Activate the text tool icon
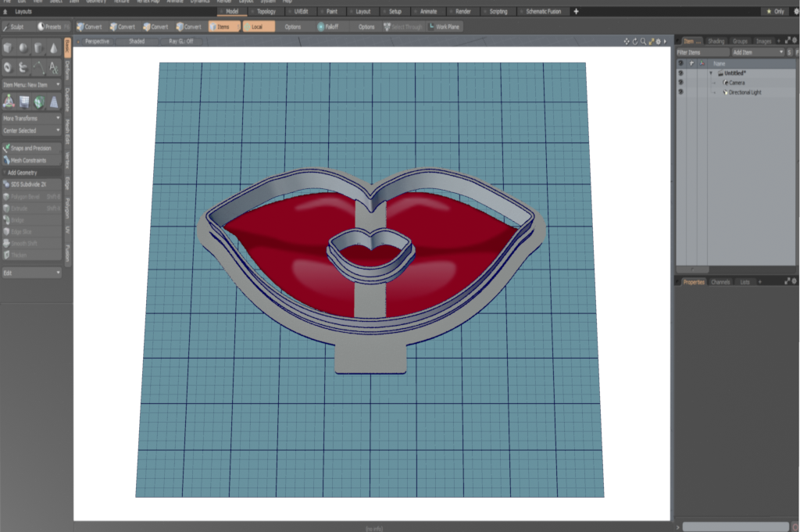800x532 pixels. pyautogui.click(x=53, y=68)
